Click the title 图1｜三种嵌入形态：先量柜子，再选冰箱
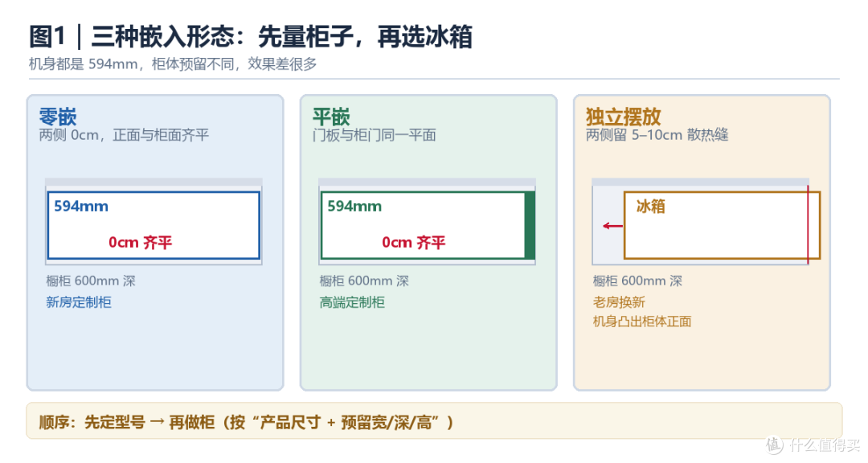The height and width of the screenshot is (463, 868). pyautogui.click(x=250, y=37)
